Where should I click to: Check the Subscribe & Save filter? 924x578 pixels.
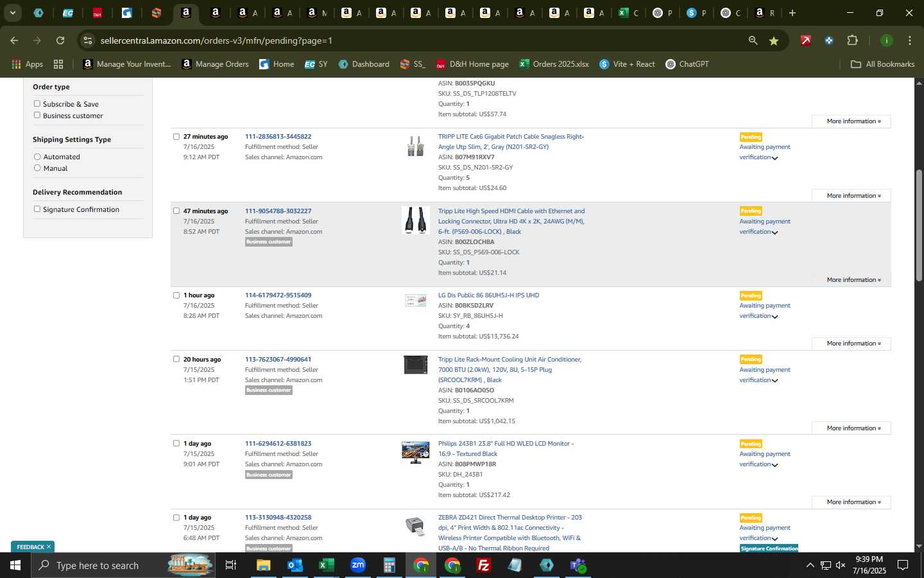point(37,103)
